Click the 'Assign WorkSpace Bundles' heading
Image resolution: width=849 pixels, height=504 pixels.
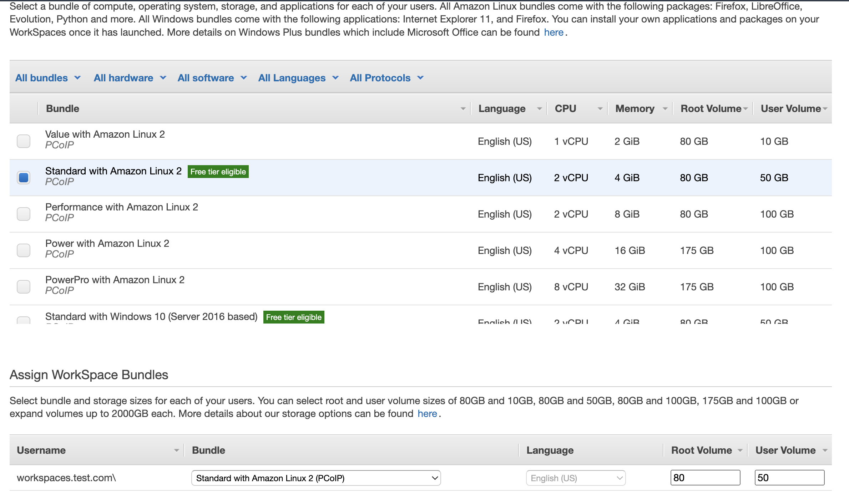[x=89, y=375]
